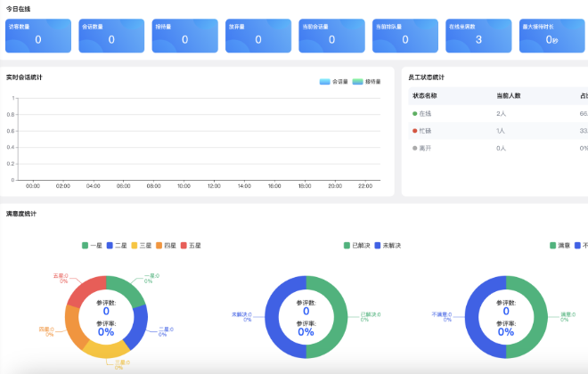This screenshot has height=374, width=588.
Task: Open the 访客数量 stat card
Action: coord(38,35)
